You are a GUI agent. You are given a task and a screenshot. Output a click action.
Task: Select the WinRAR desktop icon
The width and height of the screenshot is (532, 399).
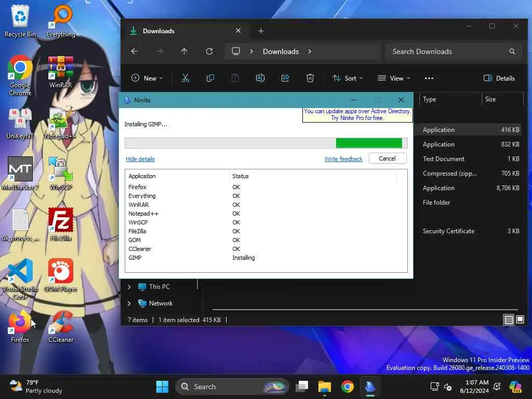[61, 72]
